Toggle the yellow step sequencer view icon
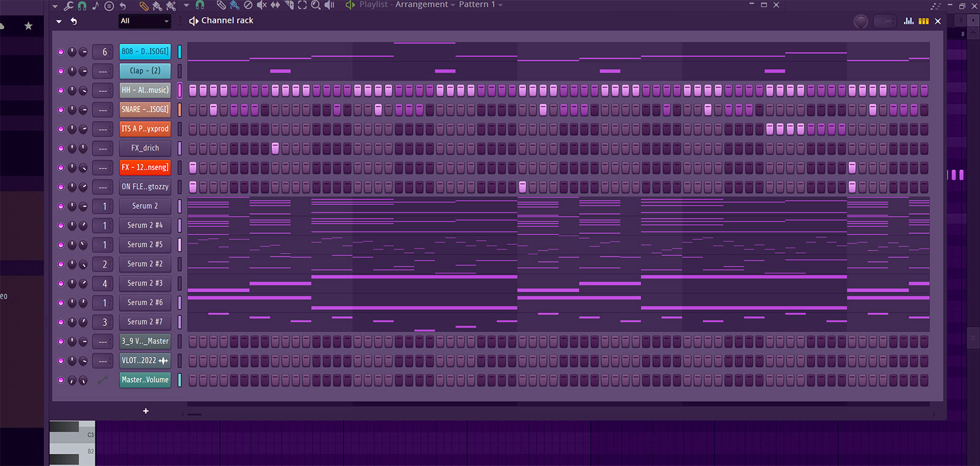Screen dimensions: 980x466 click(924, 21)
